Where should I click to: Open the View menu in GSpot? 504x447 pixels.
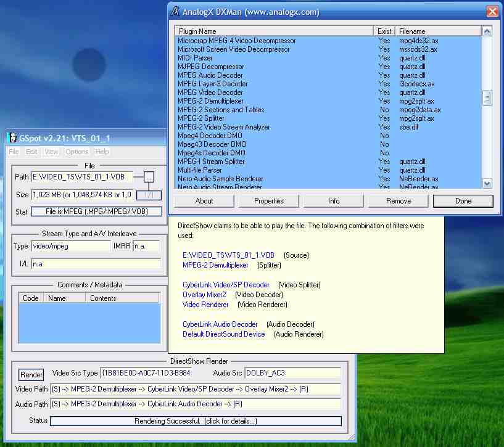pos(51,152)
